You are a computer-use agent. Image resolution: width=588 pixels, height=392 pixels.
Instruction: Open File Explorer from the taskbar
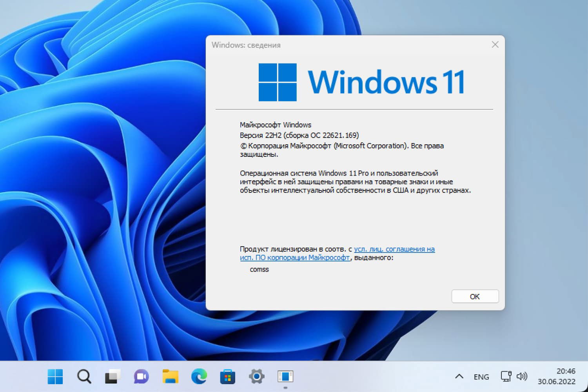click(170, 376)
